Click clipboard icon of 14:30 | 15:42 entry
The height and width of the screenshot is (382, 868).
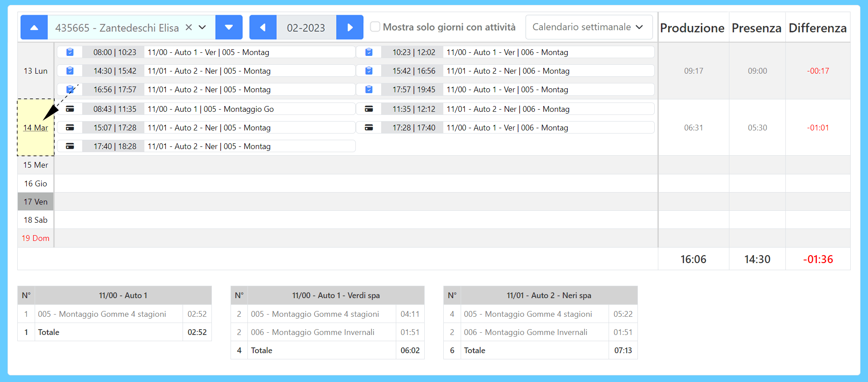pyautogui.click(x=70, y=71)
